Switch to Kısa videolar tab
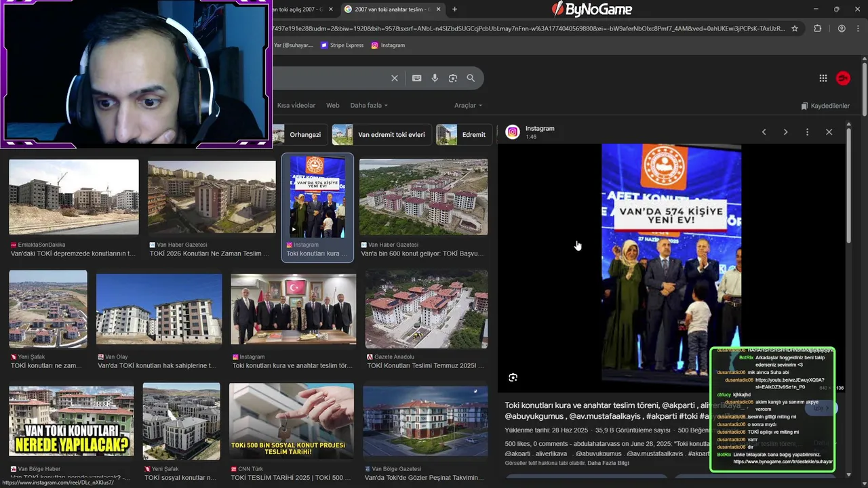The width and height of the screenshot is (868, 488). coord(296,106)
